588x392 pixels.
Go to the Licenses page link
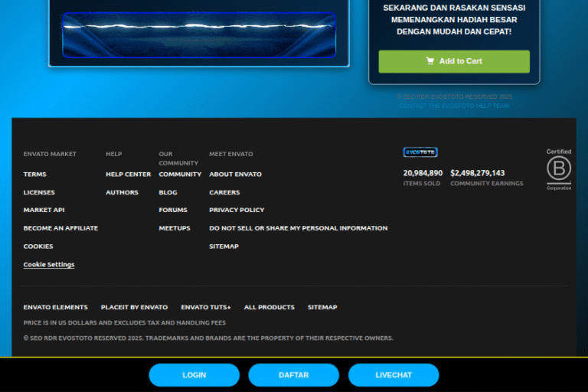click(39, 192)
